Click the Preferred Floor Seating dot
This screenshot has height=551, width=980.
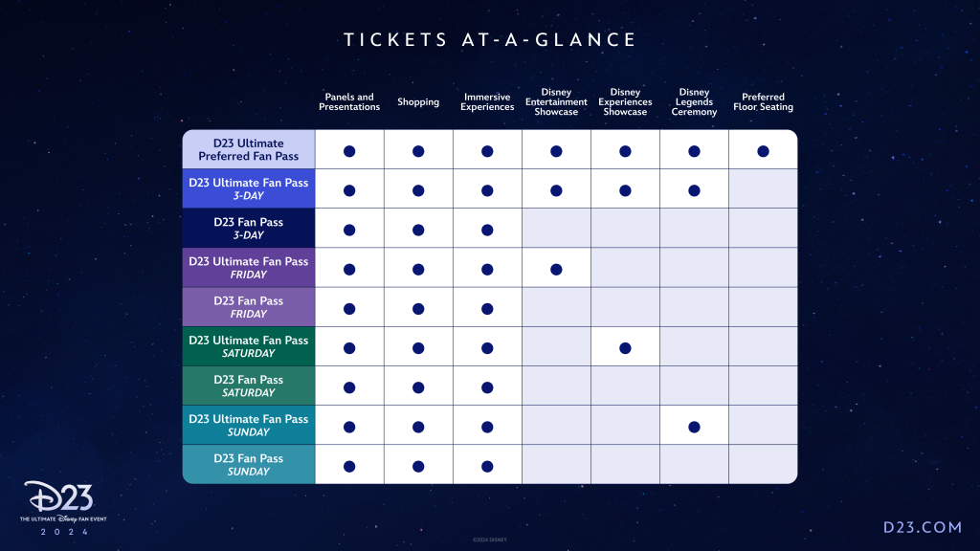tap(763, 151)
